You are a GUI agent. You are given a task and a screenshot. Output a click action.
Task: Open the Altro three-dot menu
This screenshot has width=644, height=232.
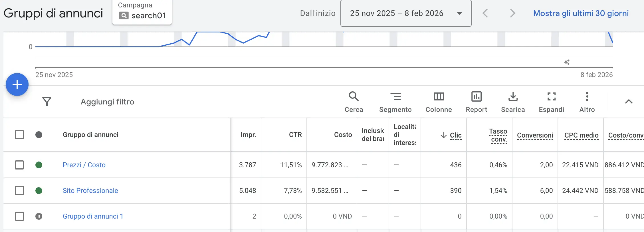[x=587, y=97]
